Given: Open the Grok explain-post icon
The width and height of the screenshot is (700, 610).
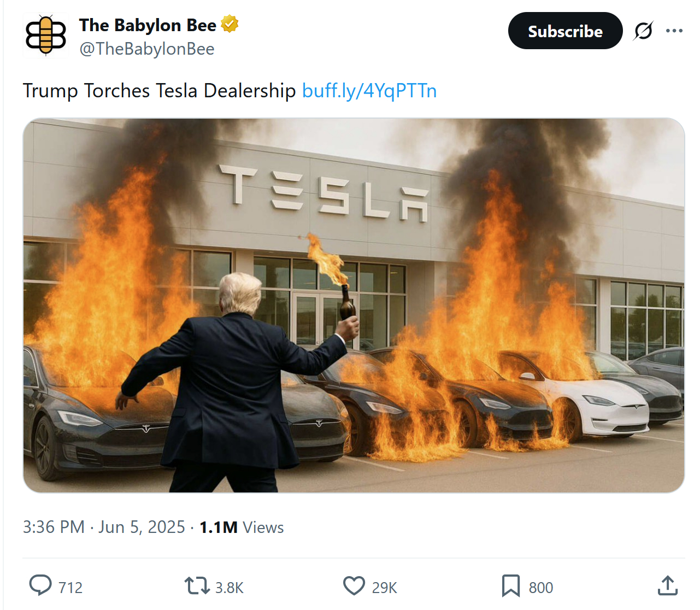Looking at the screenshot, I should tap(643, 31).
